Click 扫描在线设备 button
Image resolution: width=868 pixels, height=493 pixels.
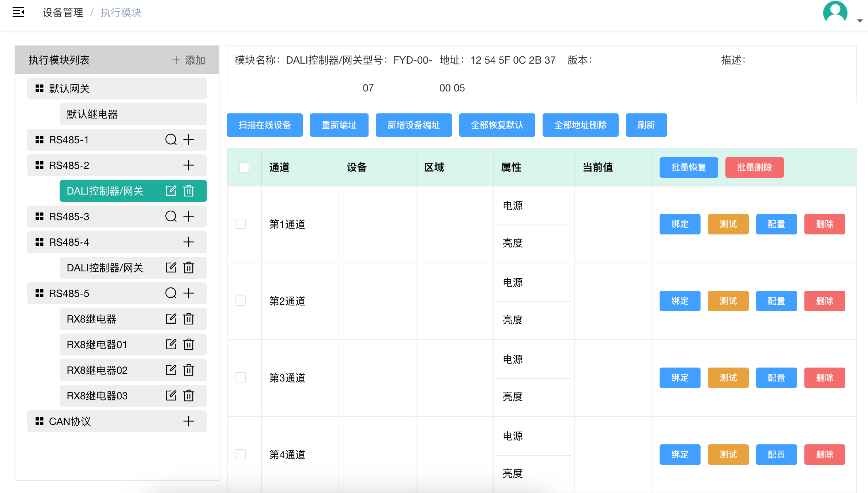(x=265, y=125)
